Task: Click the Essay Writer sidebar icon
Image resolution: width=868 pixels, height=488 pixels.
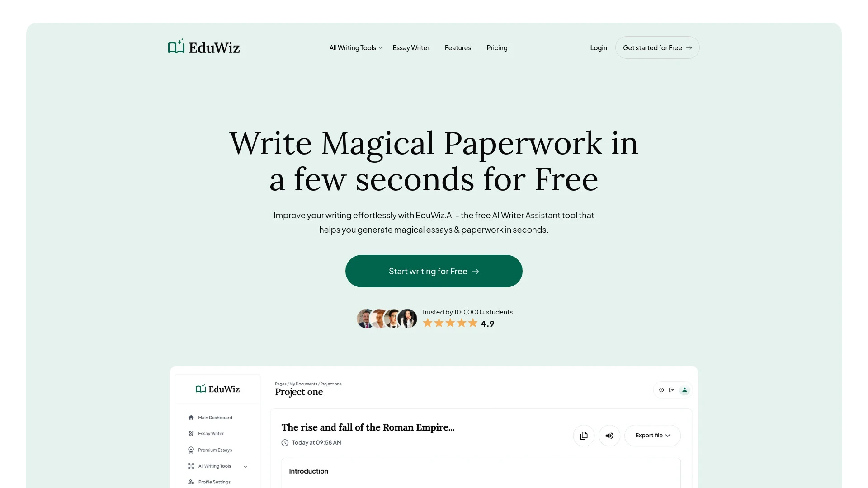Action: [190, 433]
